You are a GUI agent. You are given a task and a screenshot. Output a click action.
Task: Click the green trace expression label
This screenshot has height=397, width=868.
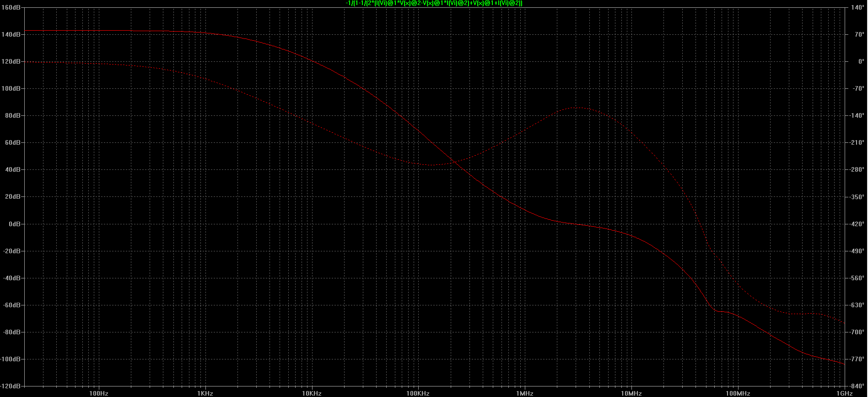[x=434, y=3]
